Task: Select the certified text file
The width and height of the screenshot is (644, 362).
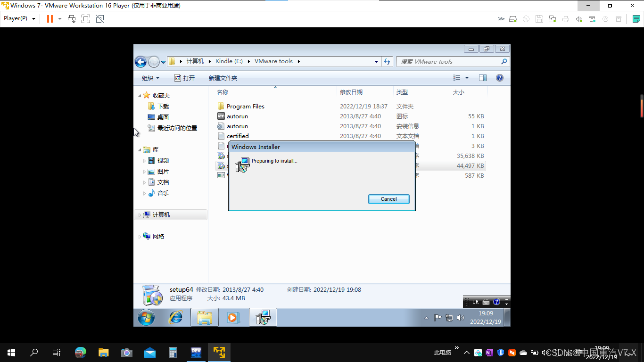Action: pos(351,136)
